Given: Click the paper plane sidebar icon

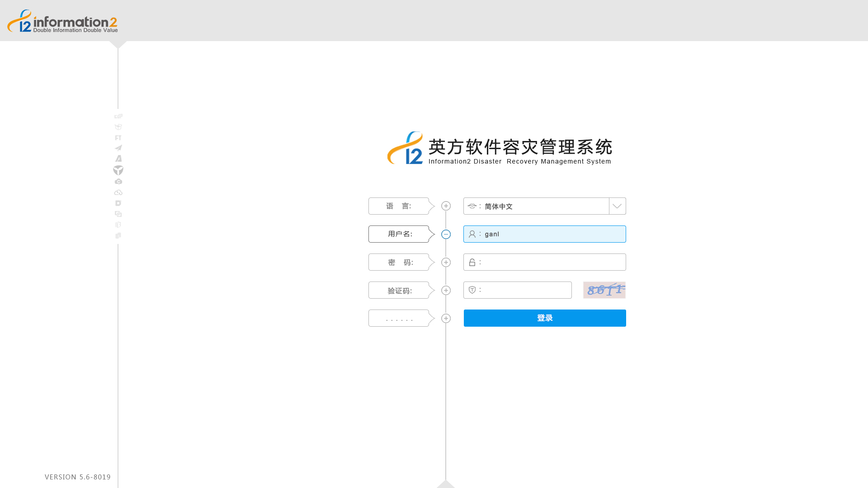Looking at the screenshot, I should coord(118,148).
